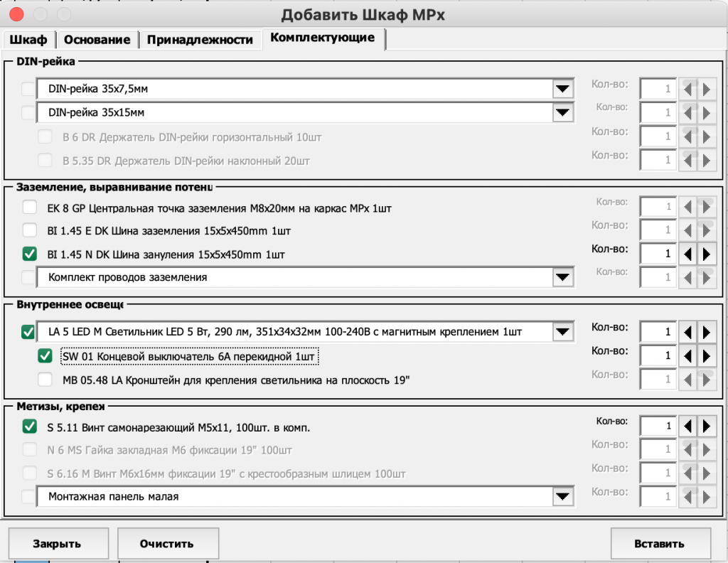This screenshot has width=728, height=563.
Task: Increase quantity of LA 5 LED M light
Action: coord(706,331)
